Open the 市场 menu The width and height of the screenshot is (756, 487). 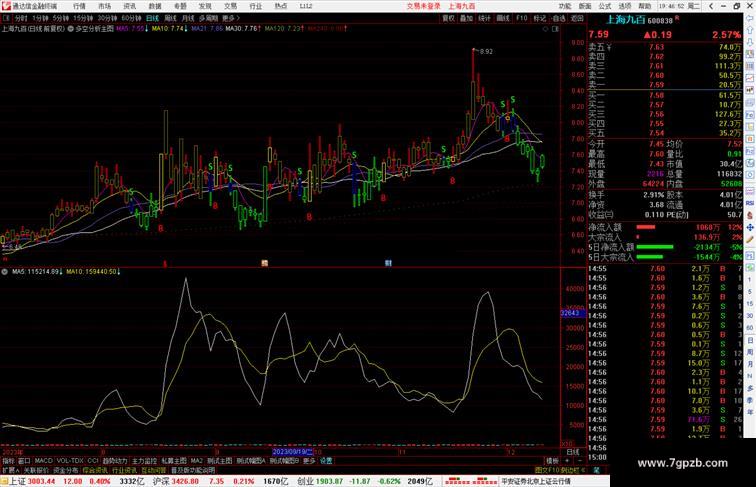(104, 6)
